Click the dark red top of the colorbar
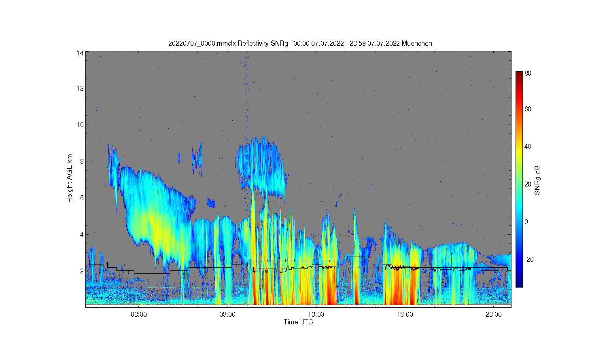 pos(519,75)
